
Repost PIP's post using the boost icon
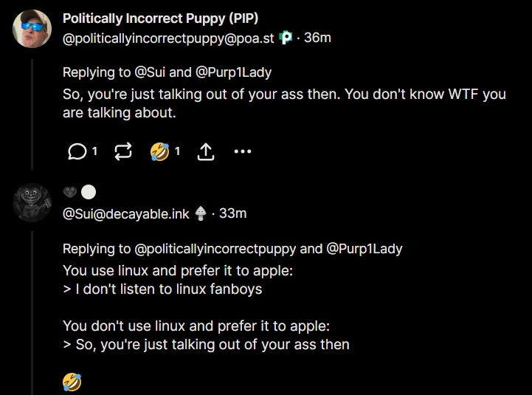(123, 151)
